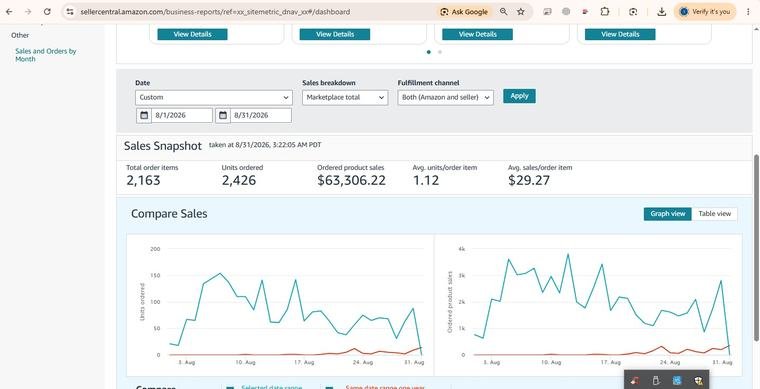Click the page vertical scrollbar thumb
This screenshot has height=389, width=760.
tap(756, 247)
